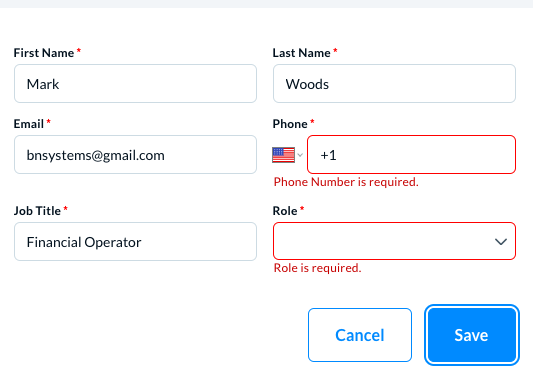This screenshot has width=533, height=377.
Task: Click the blue Save button
Action: (472, 335)
